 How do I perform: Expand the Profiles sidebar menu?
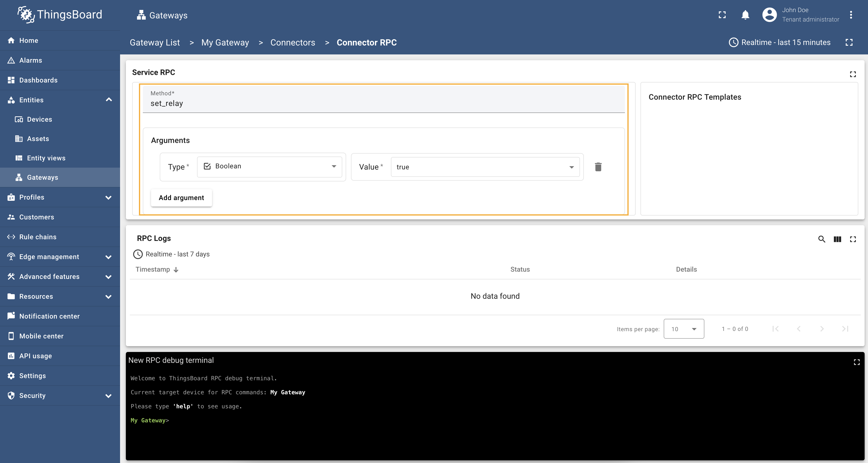[108, 197]
